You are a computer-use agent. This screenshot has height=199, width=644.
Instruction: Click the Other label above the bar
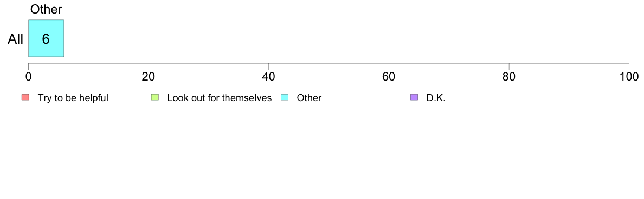(46, 9)
